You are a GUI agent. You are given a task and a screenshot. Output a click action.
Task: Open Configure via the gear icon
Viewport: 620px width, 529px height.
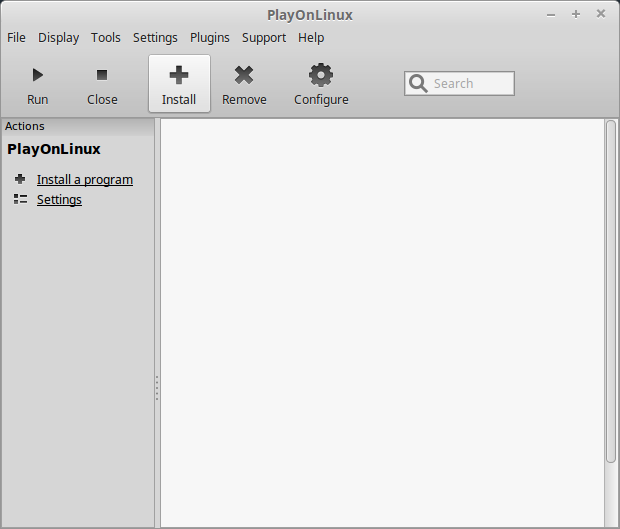pos(321,75)
